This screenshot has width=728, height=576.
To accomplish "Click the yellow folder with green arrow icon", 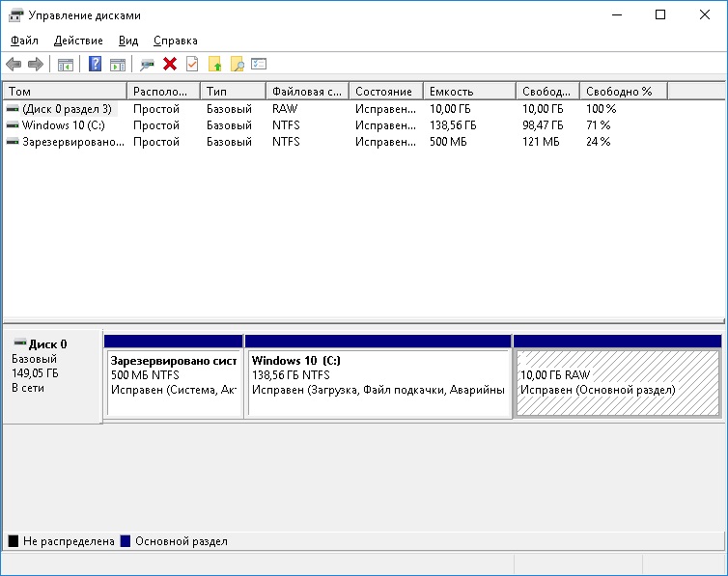I will coord(215,64).
